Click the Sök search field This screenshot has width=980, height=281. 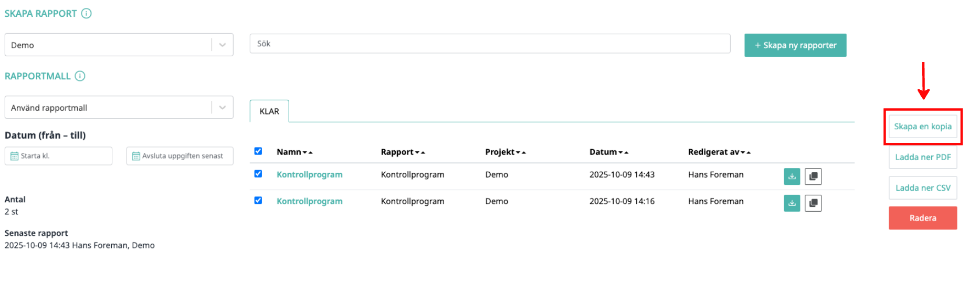coord(489,44)
